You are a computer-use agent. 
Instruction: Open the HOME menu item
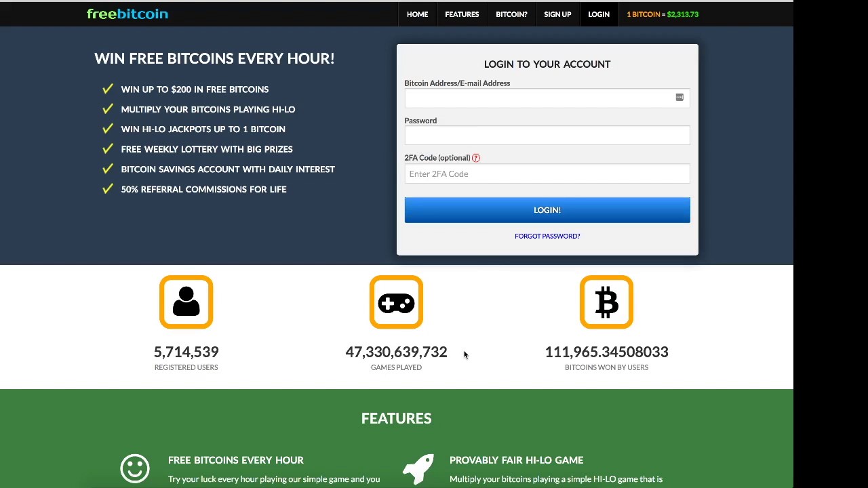click(x=417, y=14)
